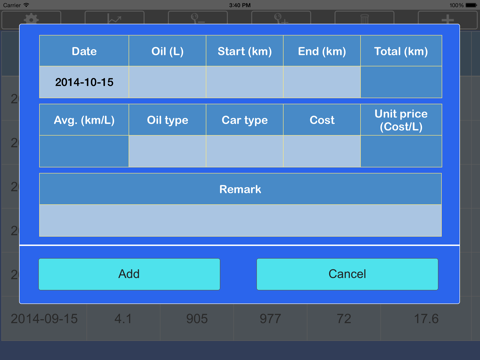This screenshot has height=360, width=480.
Task: Focus the empty Oil (L) field
Action: click(x=167, y=82)
